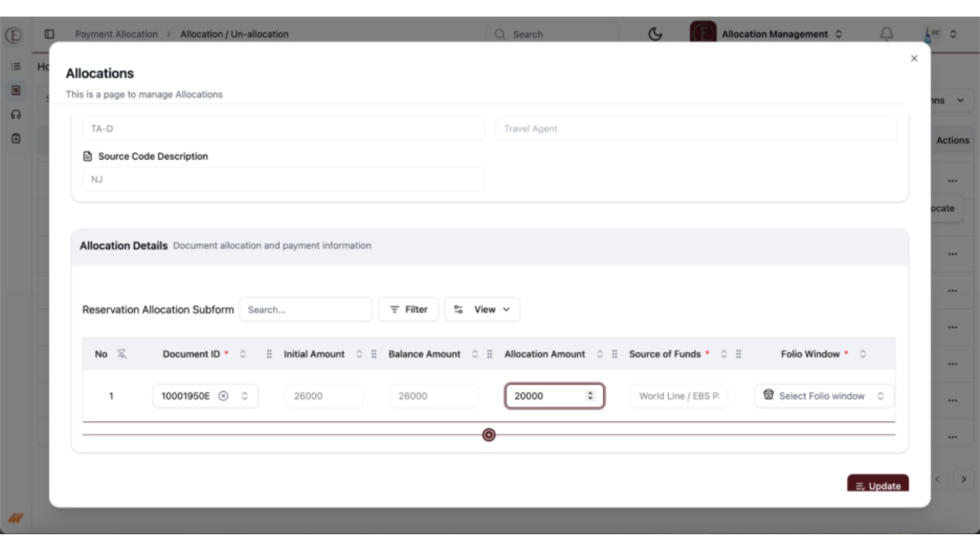
Task: Sort by Allocation Amount column arrows
Action: 600,354
